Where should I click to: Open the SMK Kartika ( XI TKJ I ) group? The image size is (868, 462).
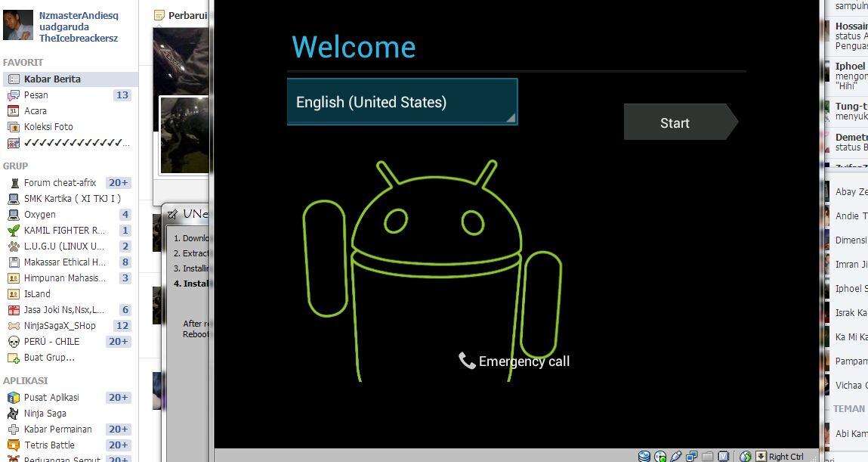[73, 198]
